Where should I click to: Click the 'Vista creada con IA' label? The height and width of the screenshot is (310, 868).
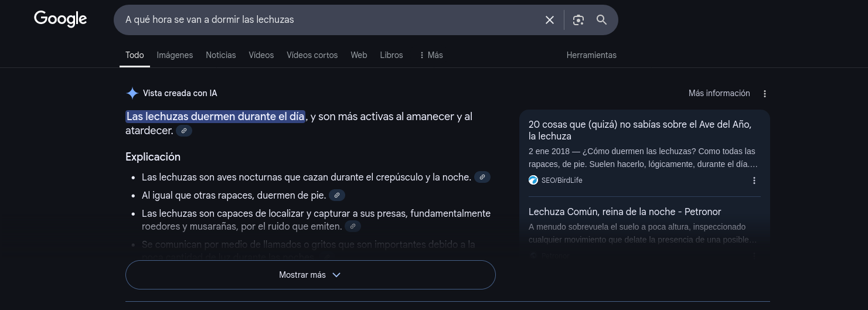(180, 93)
